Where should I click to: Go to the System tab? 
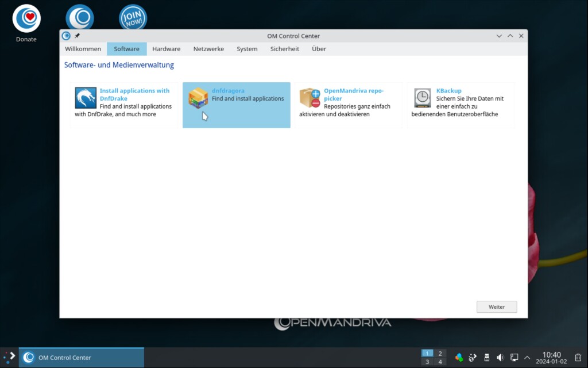(247, 49)
